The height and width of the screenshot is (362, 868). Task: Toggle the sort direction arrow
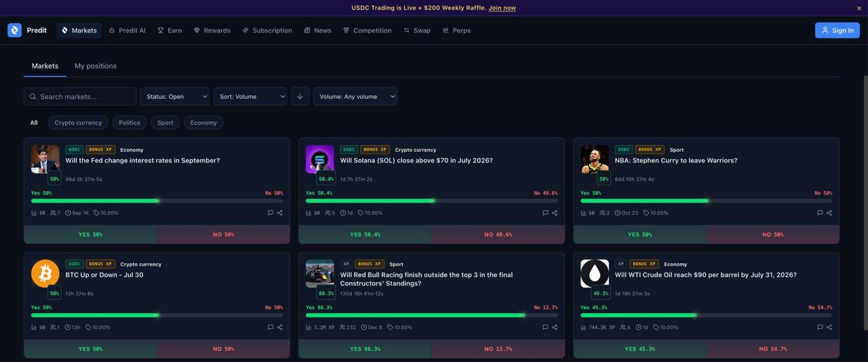tap(300, 96)
